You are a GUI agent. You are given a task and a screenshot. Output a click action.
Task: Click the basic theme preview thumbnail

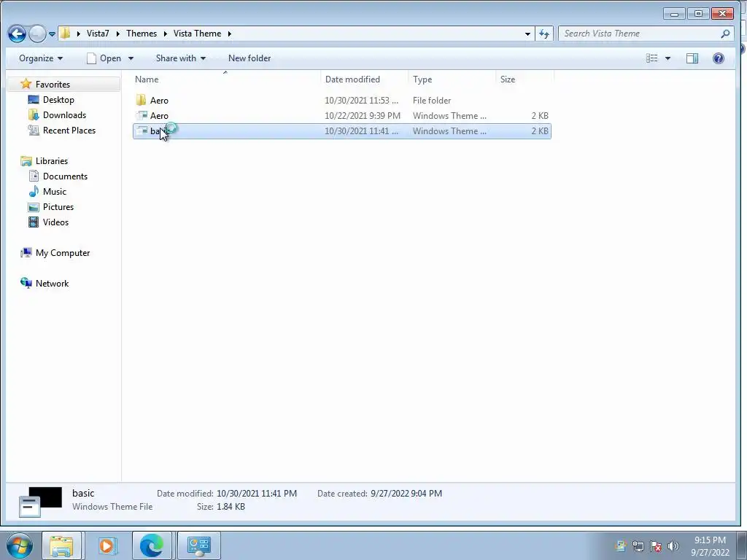coord(41,502)
